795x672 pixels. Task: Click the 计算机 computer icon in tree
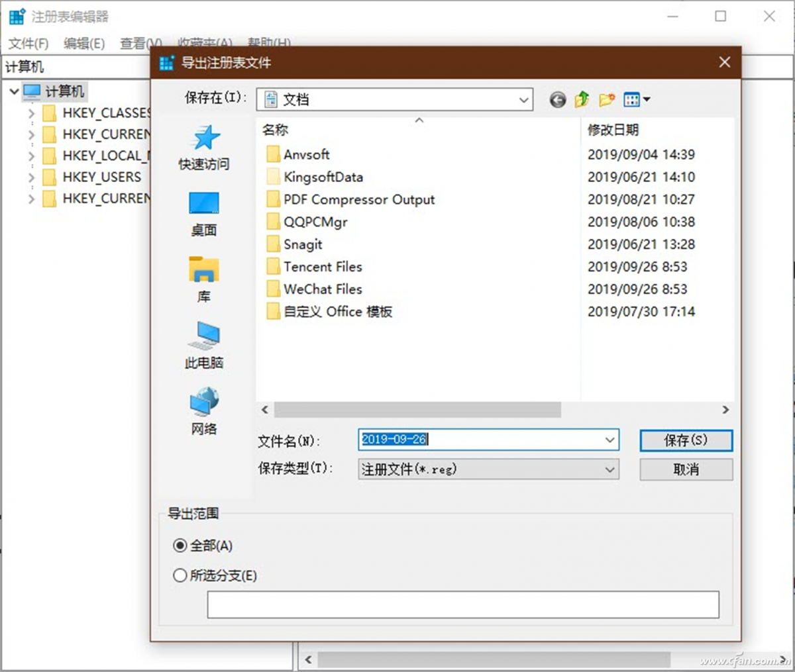click(32, 91)
